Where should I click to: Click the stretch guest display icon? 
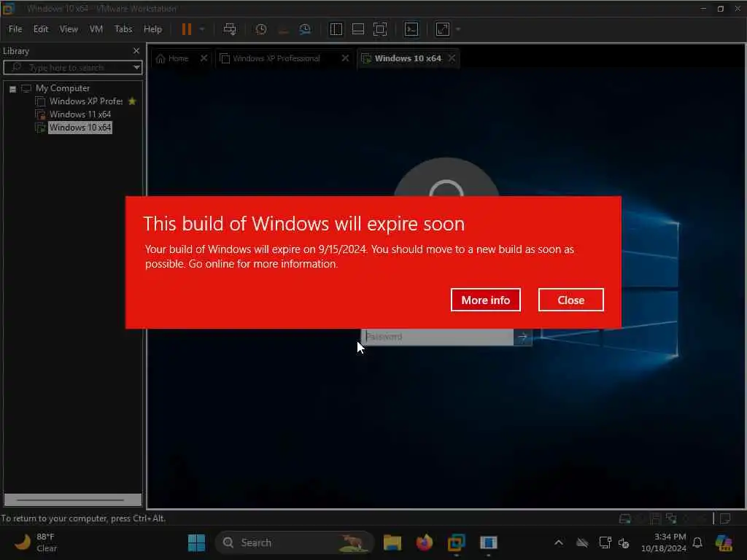[443, 29]
